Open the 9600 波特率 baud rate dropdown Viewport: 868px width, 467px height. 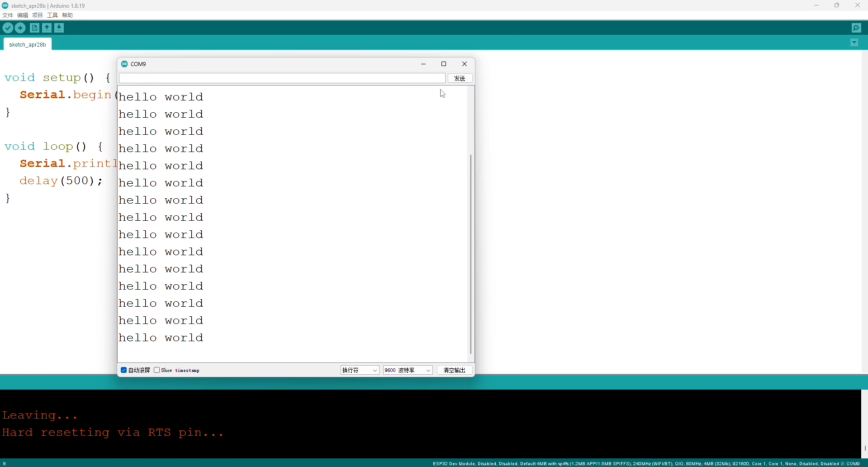tap(407, 370)
